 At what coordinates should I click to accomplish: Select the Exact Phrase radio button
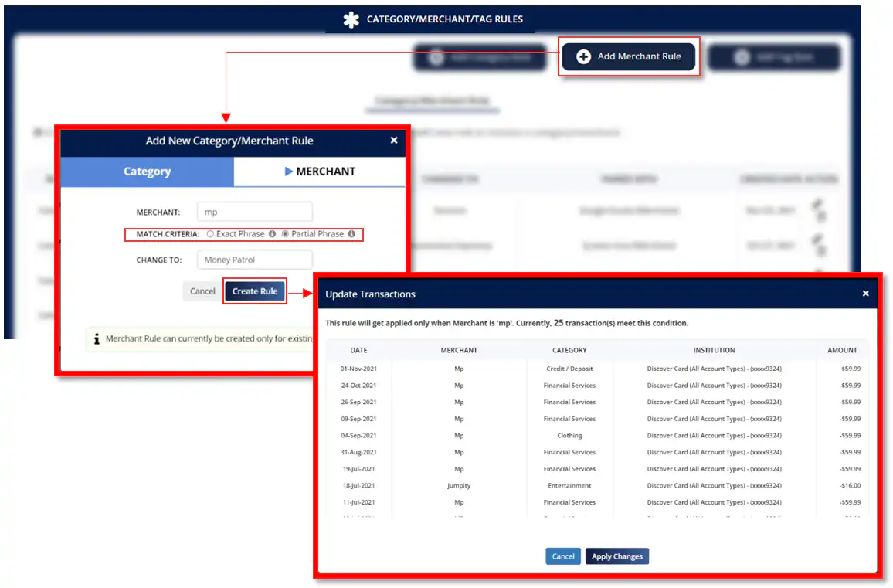209,233
